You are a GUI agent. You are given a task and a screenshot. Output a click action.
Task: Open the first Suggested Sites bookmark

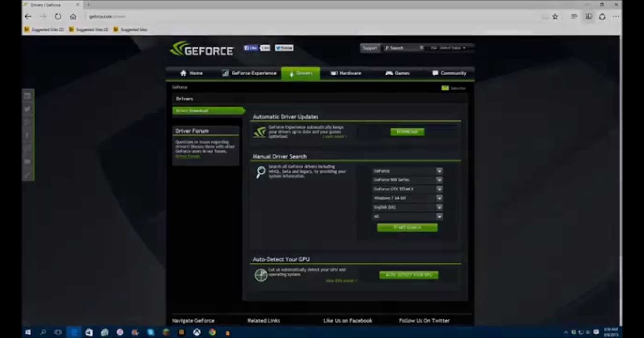(44, 30)
